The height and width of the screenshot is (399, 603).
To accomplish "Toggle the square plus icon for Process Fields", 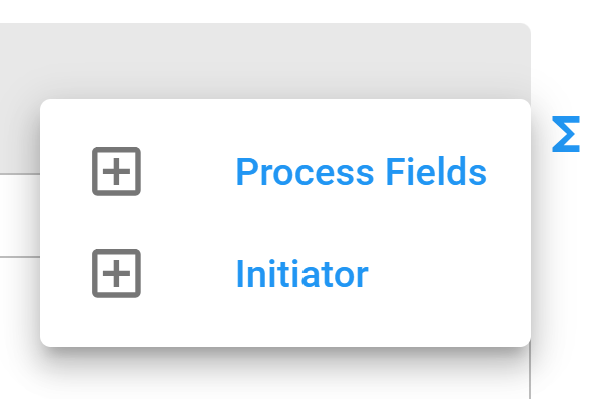I will click(x=116, y=171).
